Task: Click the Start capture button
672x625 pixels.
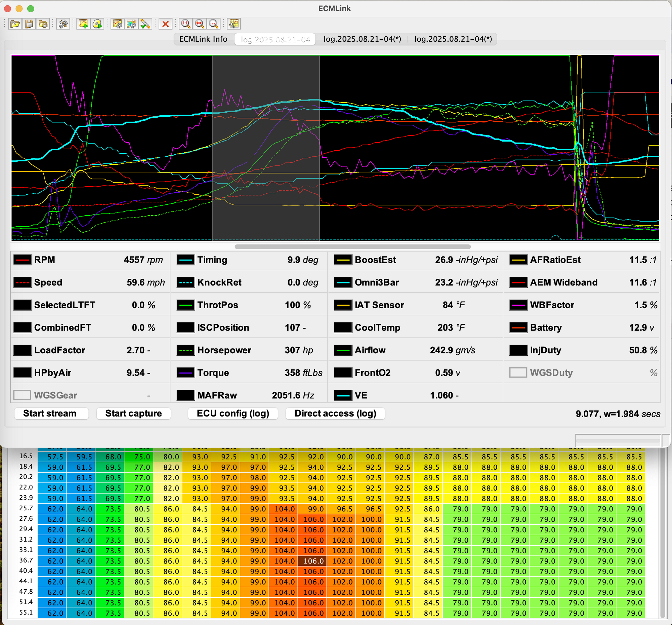Action: pyautogui.click(x=133, y=413)
